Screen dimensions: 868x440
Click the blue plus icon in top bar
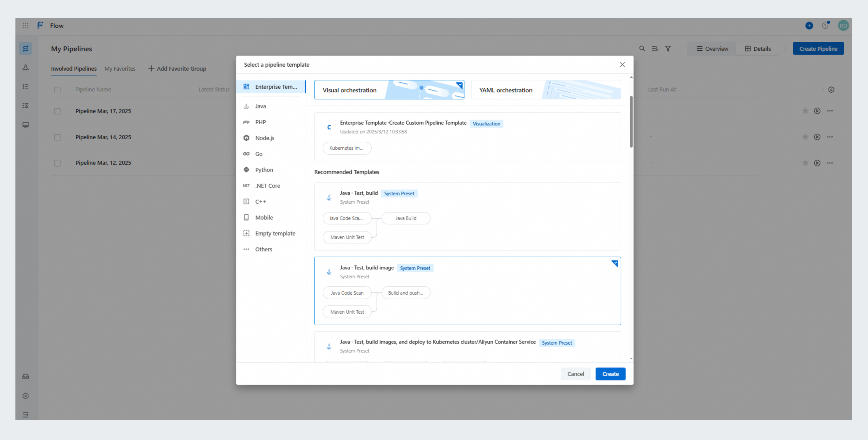coord(809,26)
